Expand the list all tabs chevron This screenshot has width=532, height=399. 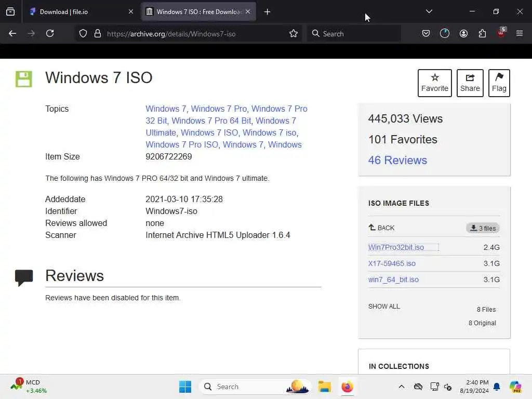pos(429,11)
